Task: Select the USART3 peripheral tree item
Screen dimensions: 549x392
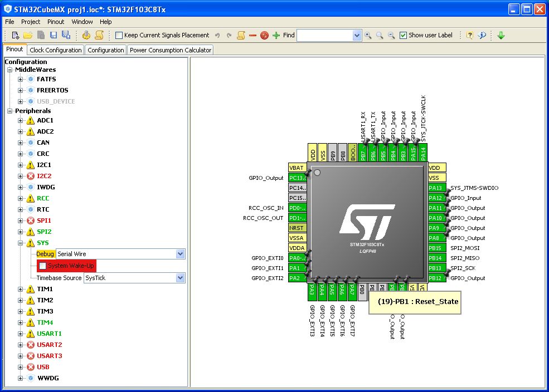Action: 50,356
